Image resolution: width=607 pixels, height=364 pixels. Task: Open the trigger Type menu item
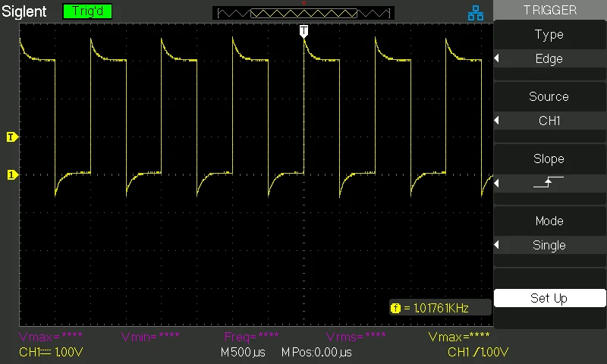pos(549,35)
